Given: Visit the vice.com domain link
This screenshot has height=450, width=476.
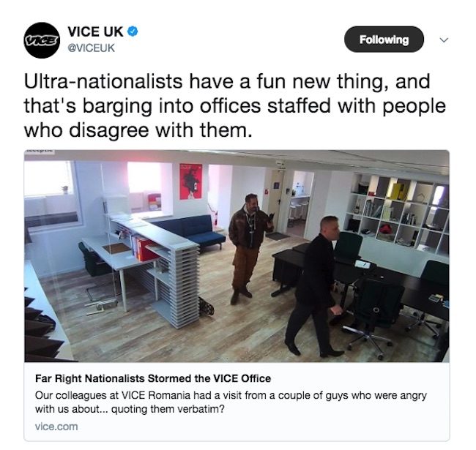Looking at the screenshot, I should (56, 427).
